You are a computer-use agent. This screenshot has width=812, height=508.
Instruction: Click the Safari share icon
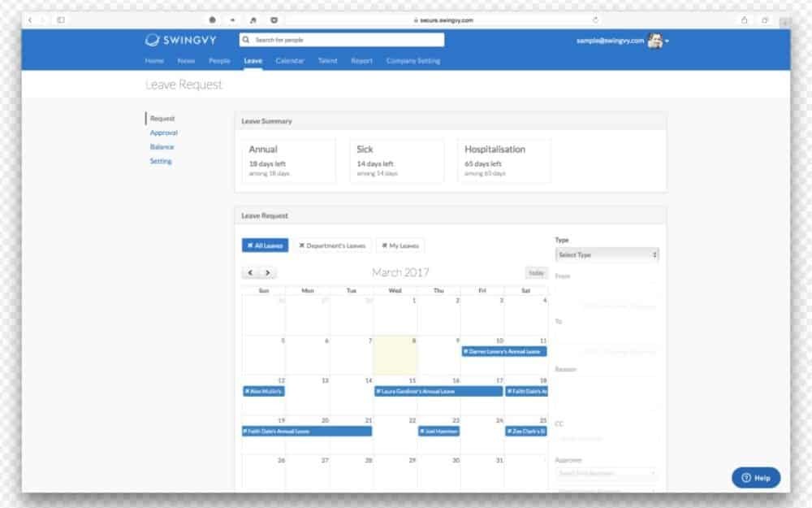click(x=744, y=20)
